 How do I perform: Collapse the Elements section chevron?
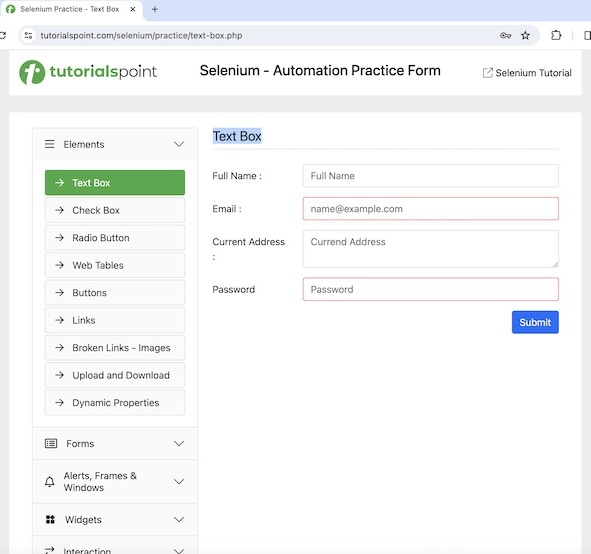click(179, 144)
